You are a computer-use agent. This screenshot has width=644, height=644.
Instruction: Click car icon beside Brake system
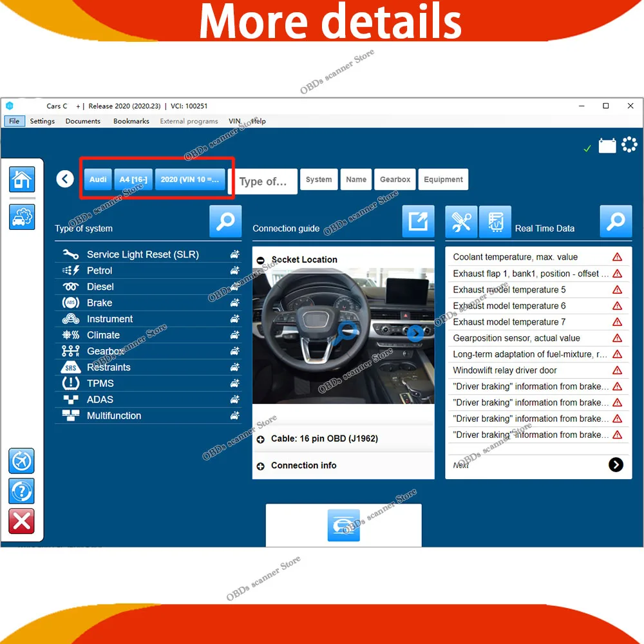click(235, 303)
